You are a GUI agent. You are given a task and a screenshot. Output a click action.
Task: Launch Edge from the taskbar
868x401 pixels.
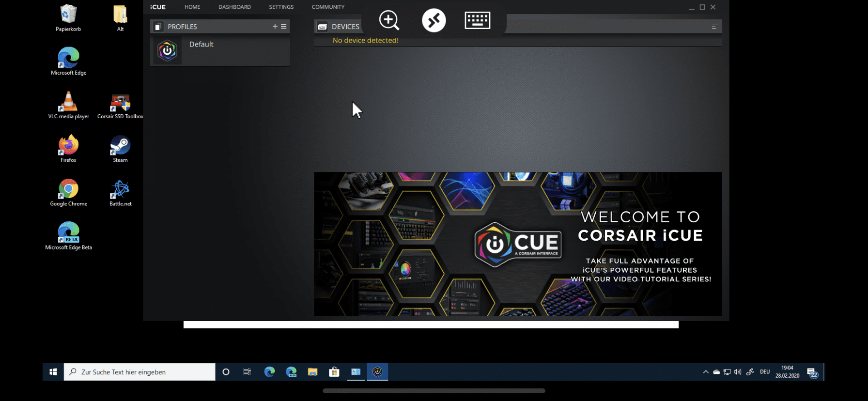click(269, 372)
